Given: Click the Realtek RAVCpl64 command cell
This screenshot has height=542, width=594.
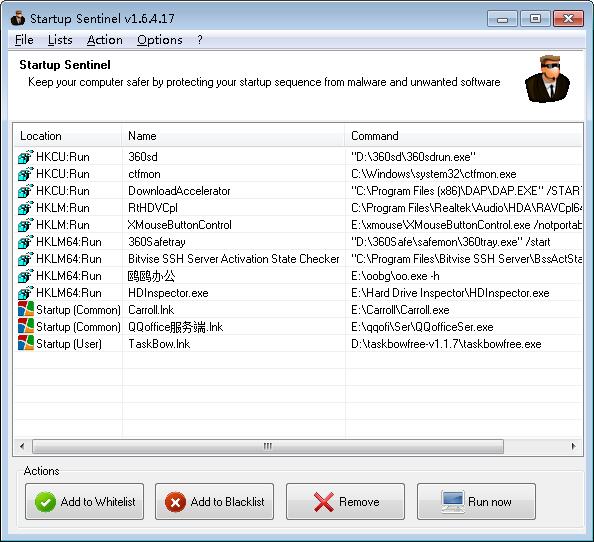Looking at the screenshot, I should tap(466, 208).
